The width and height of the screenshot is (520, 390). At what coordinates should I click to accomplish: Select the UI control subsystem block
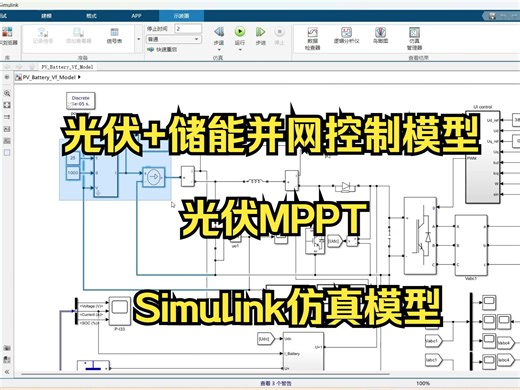[x=483, y=156]
